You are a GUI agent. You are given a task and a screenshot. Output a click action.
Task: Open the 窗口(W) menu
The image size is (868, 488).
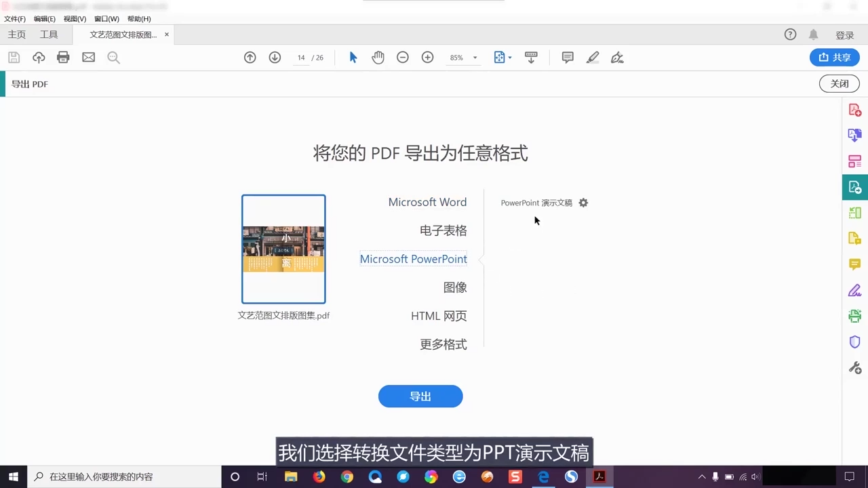pyautogui.click(x=106, y=19)
